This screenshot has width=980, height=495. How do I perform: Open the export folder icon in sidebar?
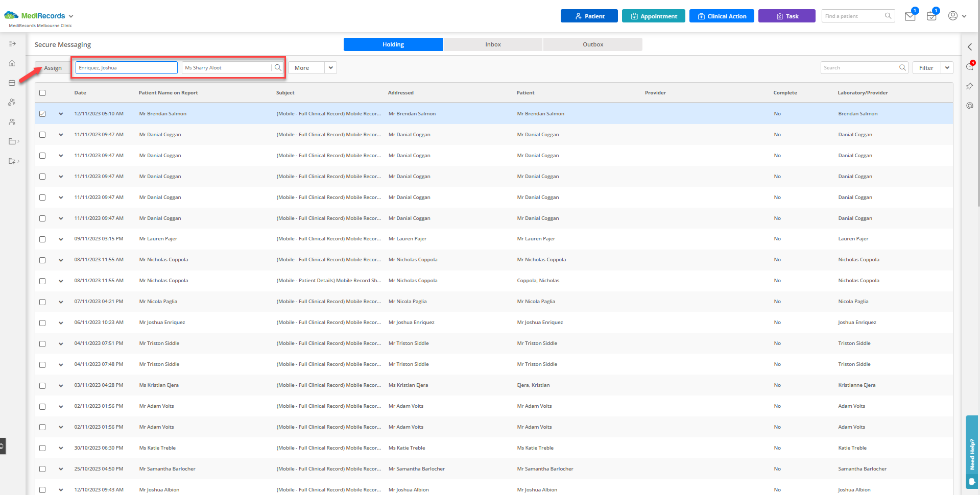[x=12, y=161]
